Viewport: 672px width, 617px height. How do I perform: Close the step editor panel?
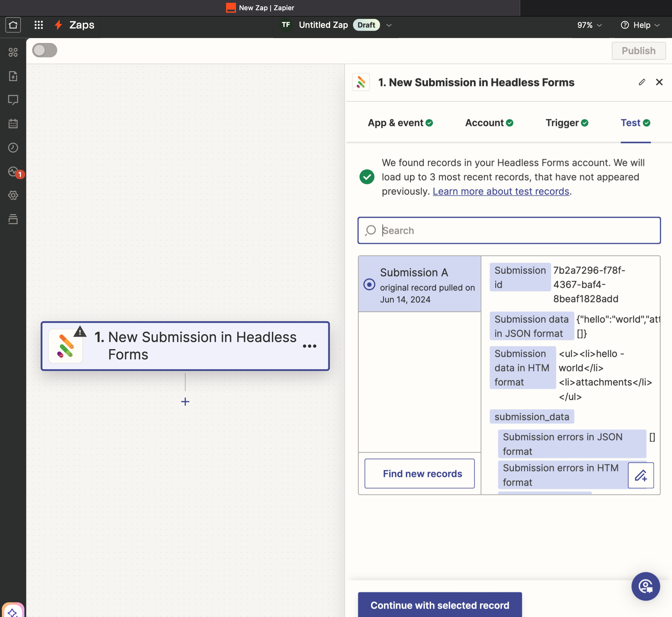659,82
